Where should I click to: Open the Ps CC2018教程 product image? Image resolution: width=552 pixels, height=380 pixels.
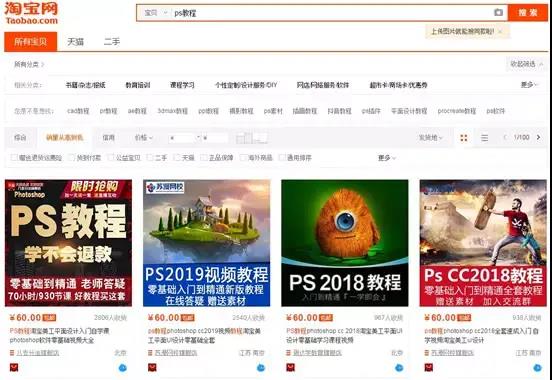pos(483,243)
